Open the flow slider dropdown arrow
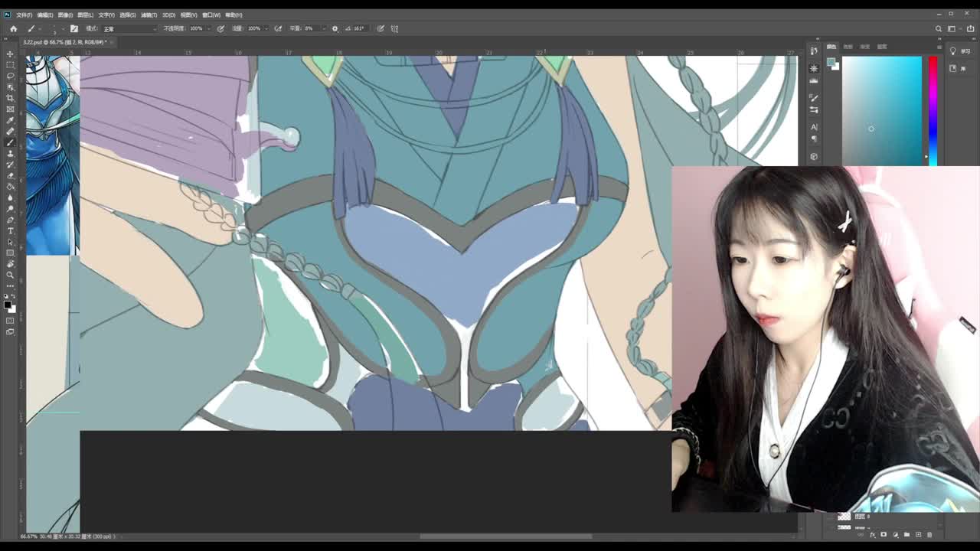 (266, 28)
